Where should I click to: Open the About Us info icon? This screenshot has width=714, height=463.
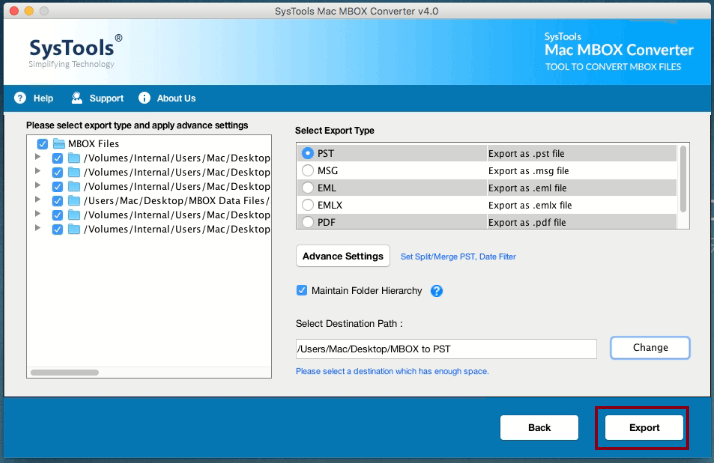click(144, 98)
